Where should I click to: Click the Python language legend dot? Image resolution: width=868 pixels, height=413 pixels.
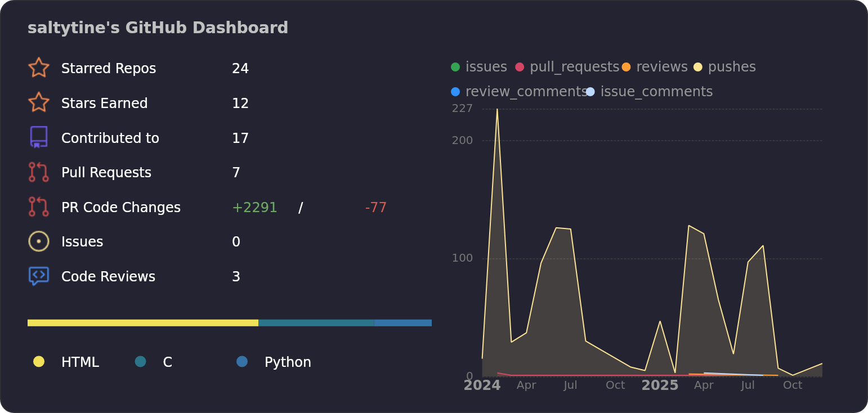(x=242, y=362)
